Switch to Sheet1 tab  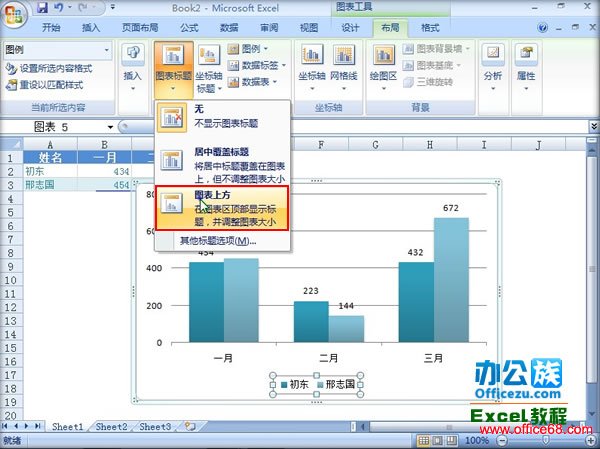click(x=68, y=426)
